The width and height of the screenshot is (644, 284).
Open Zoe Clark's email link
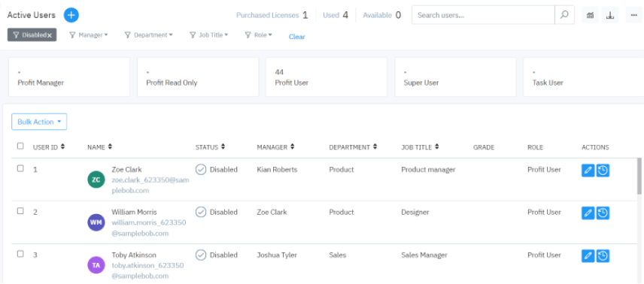150,186
